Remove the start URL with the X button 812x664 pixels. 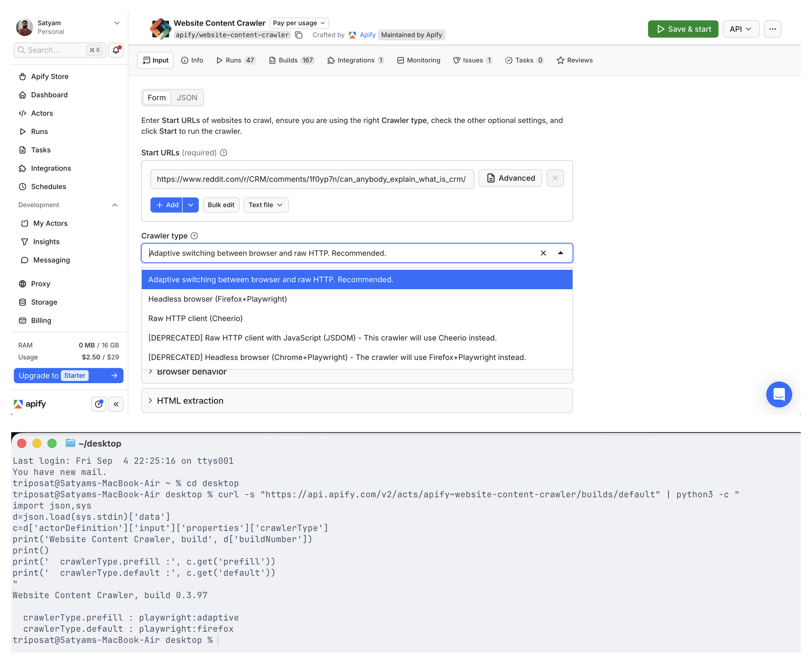coord(555,178)
